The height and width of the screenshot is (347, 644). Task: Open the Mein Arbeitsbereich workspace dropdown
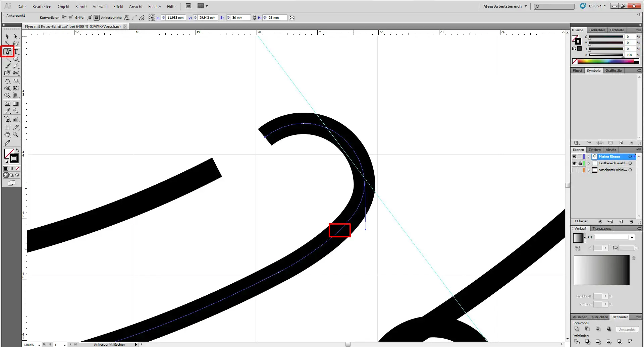[x=505, y=6]
